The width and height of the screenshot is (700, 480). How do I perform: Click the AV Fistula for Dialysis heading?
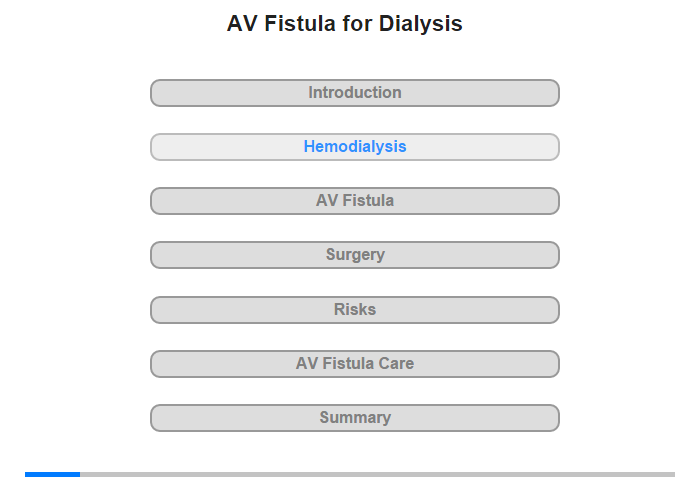click(345, 24)
